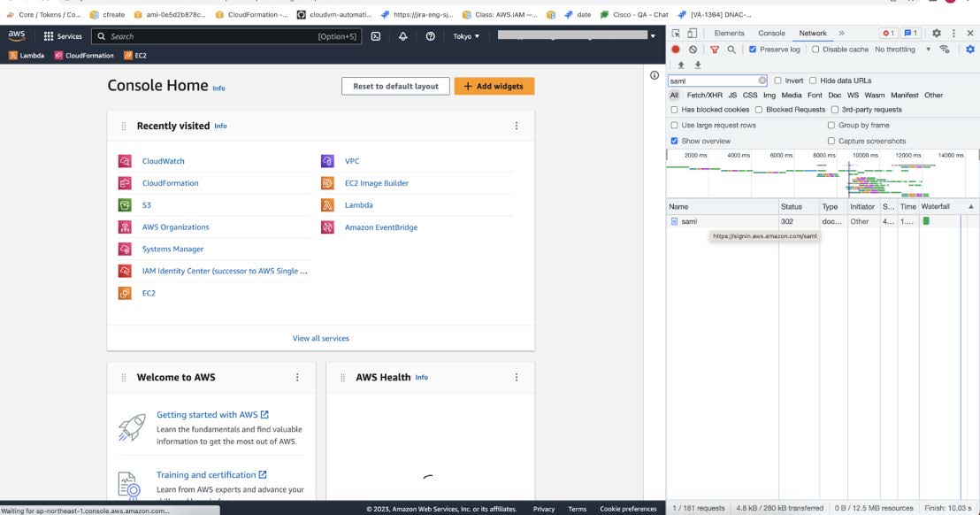980x515 pixels.
Task: Check Has blocked cookies
Action: [674, 110]
